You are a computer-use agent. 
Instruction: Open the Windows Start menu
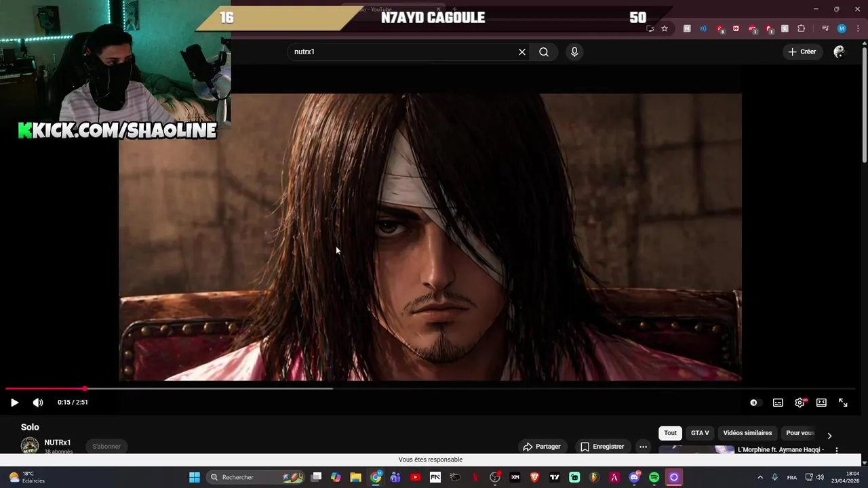pos(195,477)
